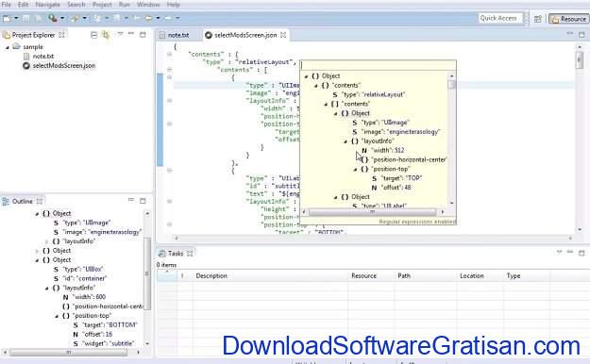Viewport: 590px width, 364px height.
Task: Open note.txt in Project Explorer
Action: click(43, 56)
